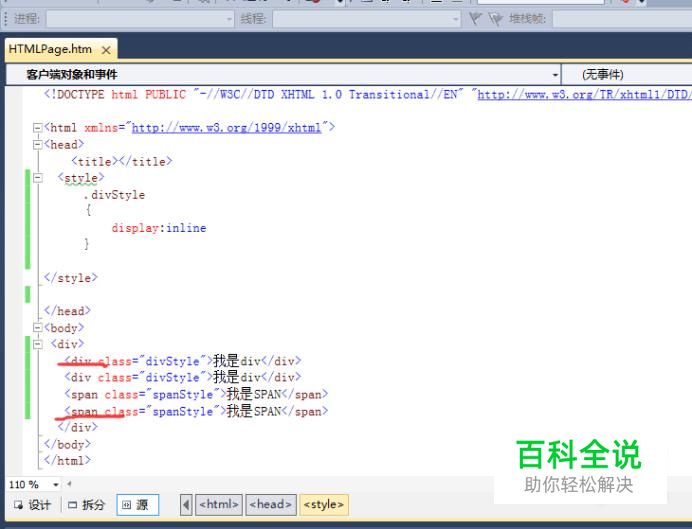Click the </style> closing tag
This screenshot has height=529, width=692.
tap(71, 278)
